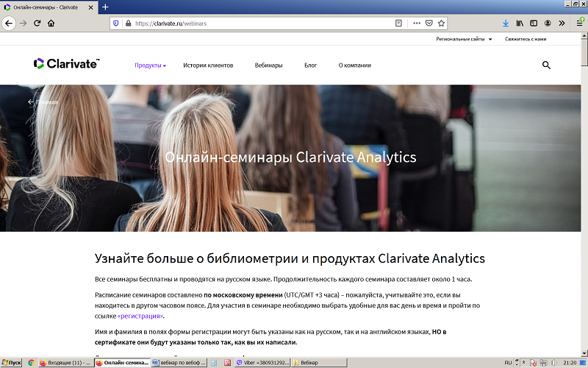Click the «регистрация» link
Screen dimensions: 588x368
coord(140,316)
